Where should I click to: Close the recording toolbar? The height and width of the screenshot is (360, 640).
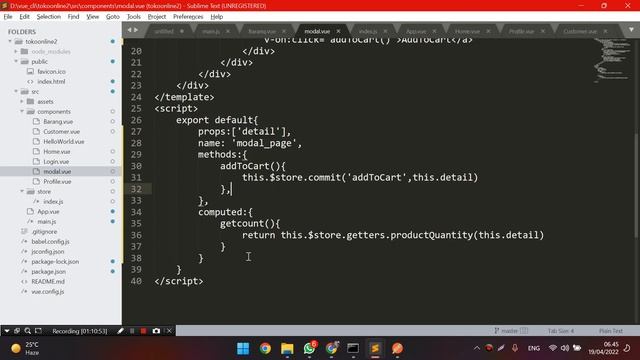[x=169, y=331]
